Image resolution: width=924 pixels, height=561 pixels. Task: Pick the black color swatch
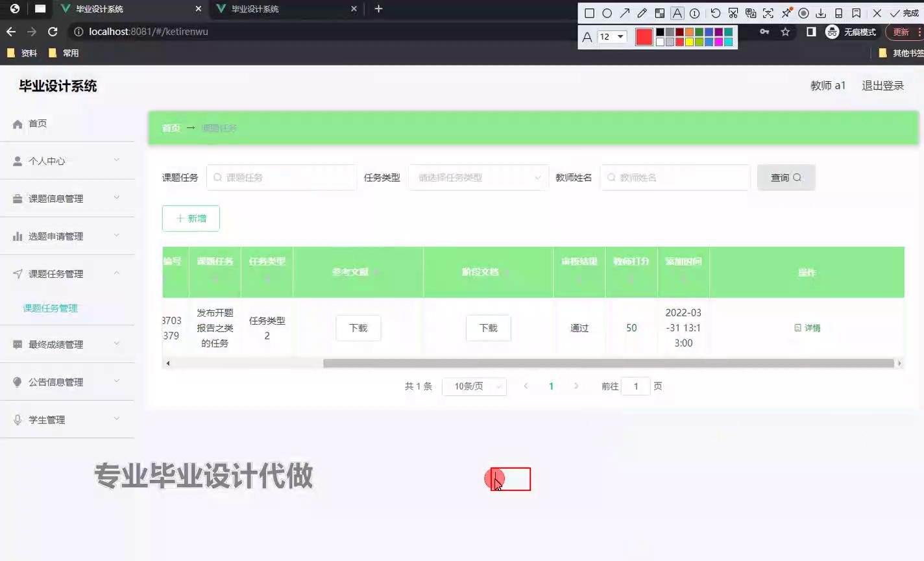[x=660, y=32]
